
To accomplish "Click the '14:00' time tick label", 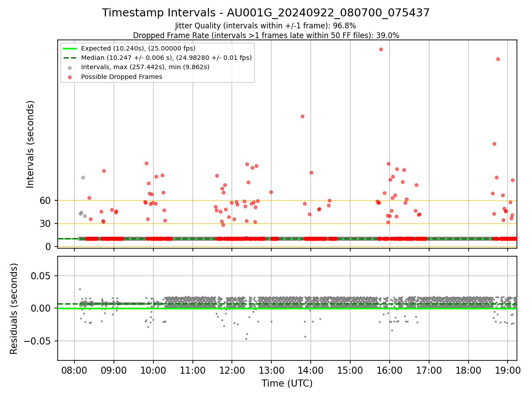I will click(311, 371).
